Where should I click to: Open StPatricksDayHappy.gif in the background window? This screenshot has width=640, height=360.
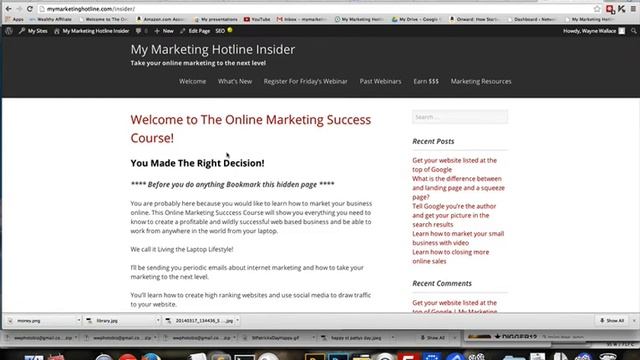(x=276, y=338)
